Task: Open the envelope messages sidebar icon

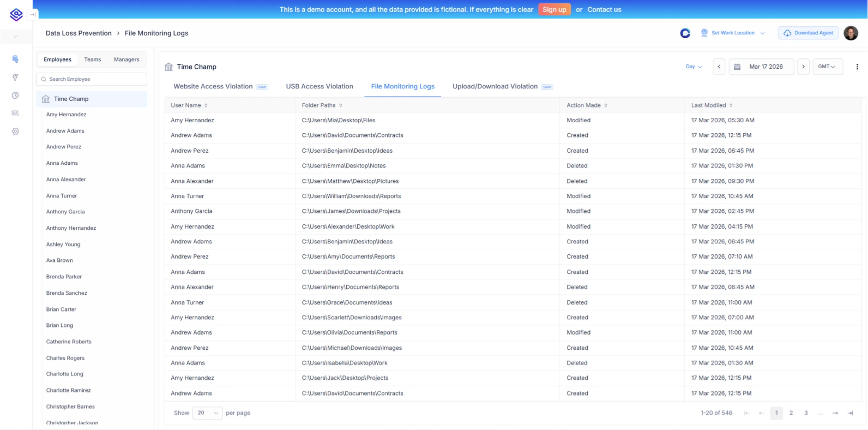Action: click(15, 114)
